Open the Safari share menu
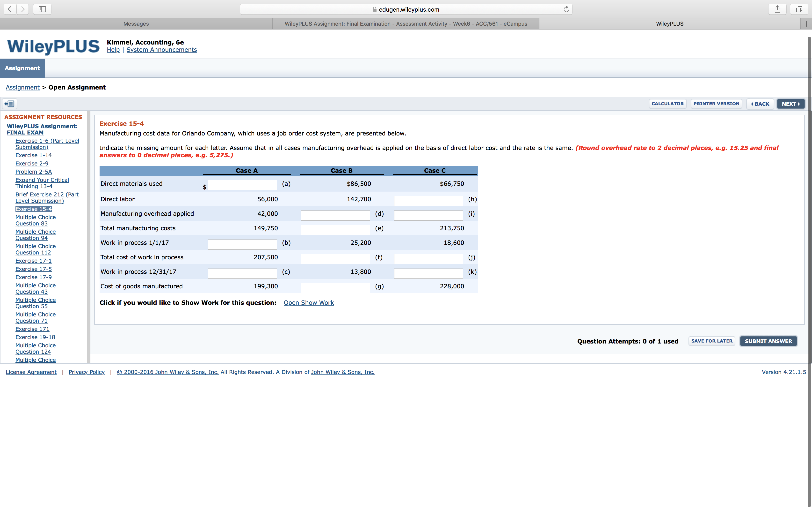Image resolution: width=812 pixels, height=508 pixels. click(x=777, y=9)
